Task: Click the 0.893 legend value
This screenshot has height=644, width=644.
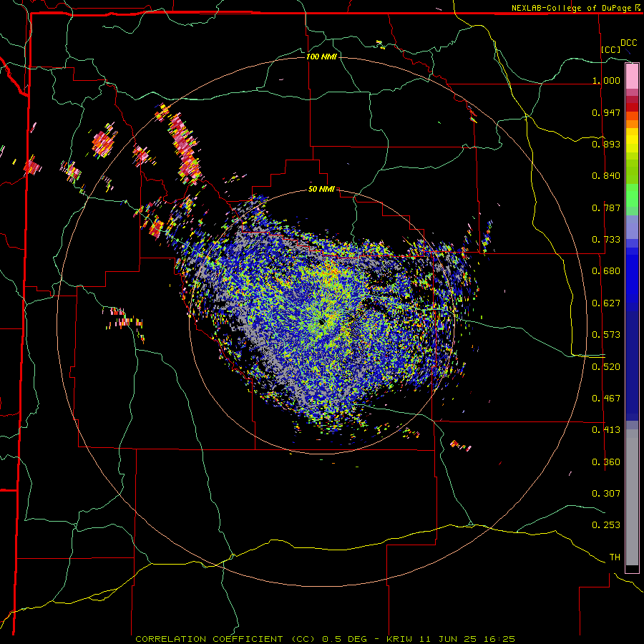Action: [x=606, y=144]
